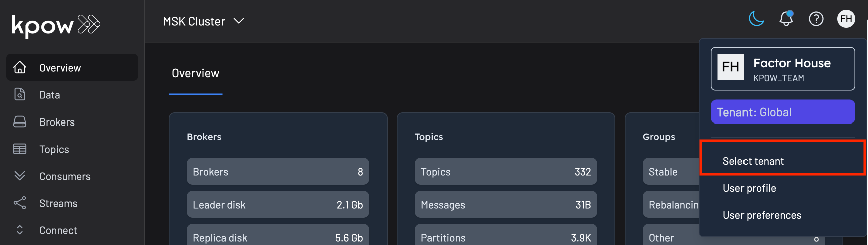Click the kpow logo

click(56, 25)
